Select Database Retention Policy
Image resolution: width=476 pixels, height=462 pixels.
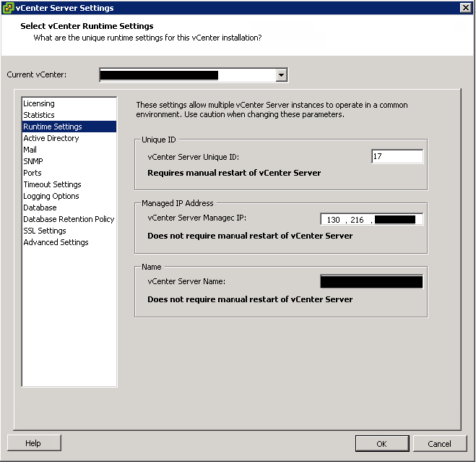click(x=69, y=219)
